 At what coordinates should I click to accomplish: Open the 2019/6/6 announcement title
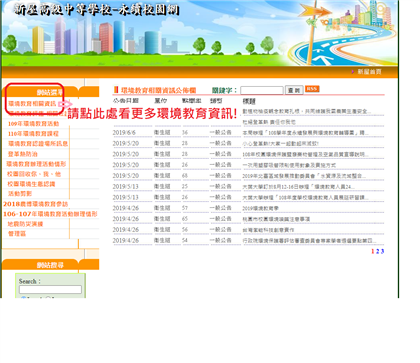coord(306,133)
